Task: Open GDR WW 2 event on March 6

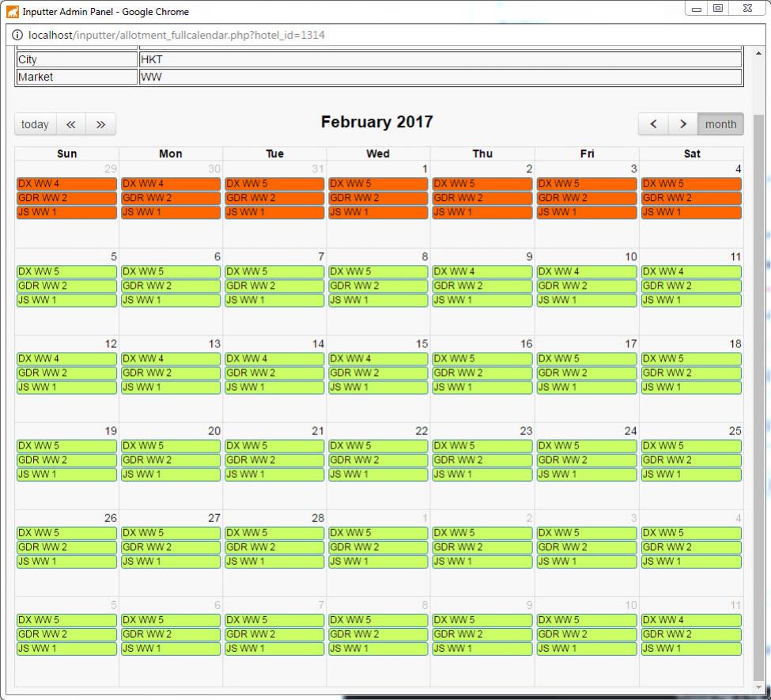Action: point(171,634)
